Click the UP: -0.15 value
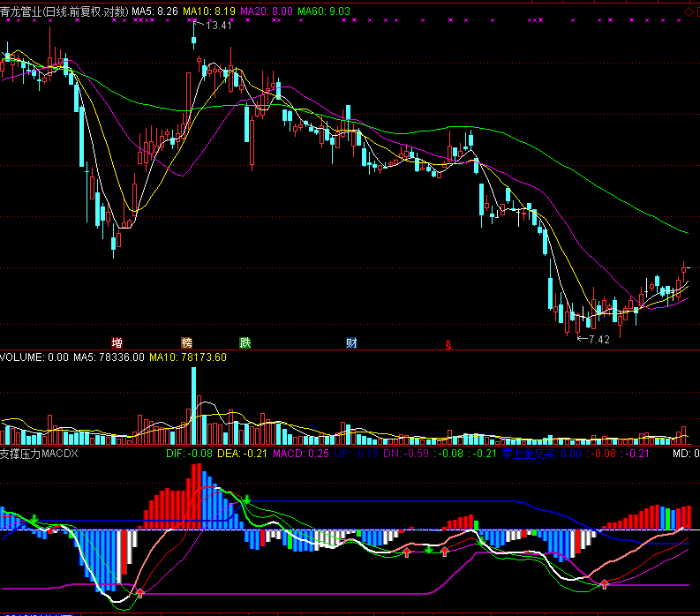 [x=357, y=454]
